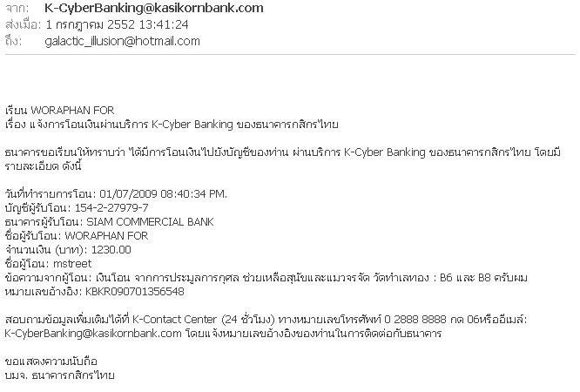Click recipient address galactic_illusion@hotmail.com
This screenshot has width=580, height=392.
[x=123, y=41]
